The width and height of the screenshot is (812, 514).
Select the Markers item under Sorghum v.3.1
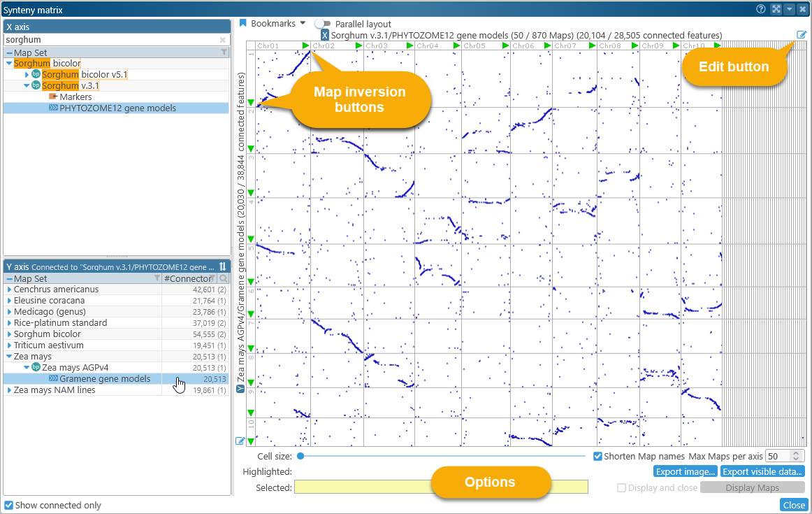(x=75, y=97)
